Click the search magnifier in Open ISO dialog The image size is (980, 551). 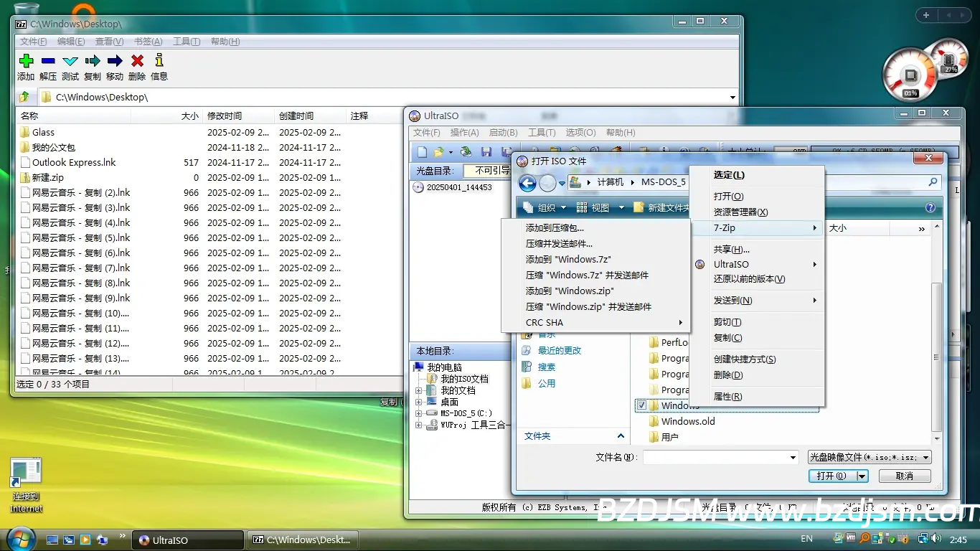tap(933, 182)
